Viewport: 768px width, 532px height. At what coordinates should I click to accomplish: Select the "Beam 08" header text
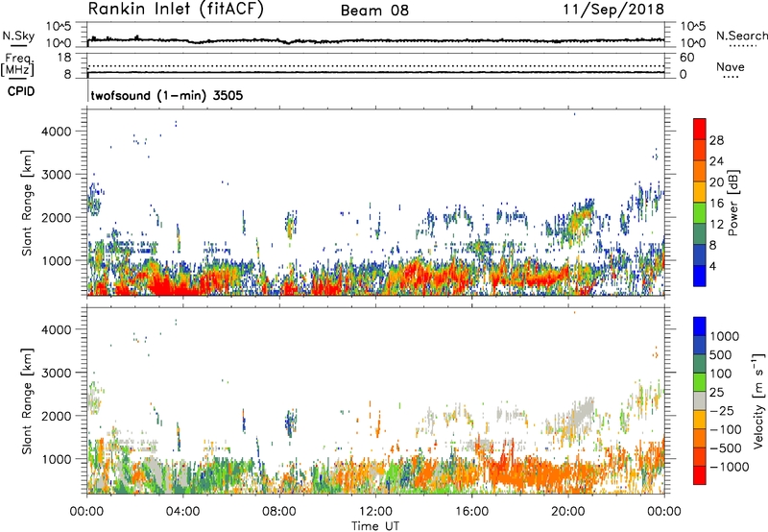coord(374,11)
